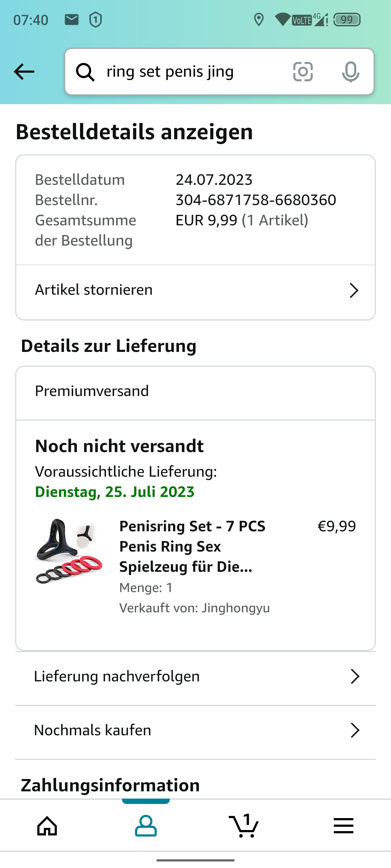Select the Artikel stornieren option
Screen dimensions: 391x868
coord(94,290)
